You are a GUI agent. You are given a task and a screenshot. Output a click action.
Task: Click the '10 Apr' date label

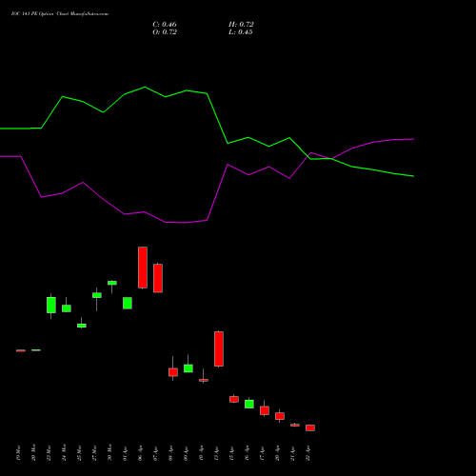pos(201,453)
